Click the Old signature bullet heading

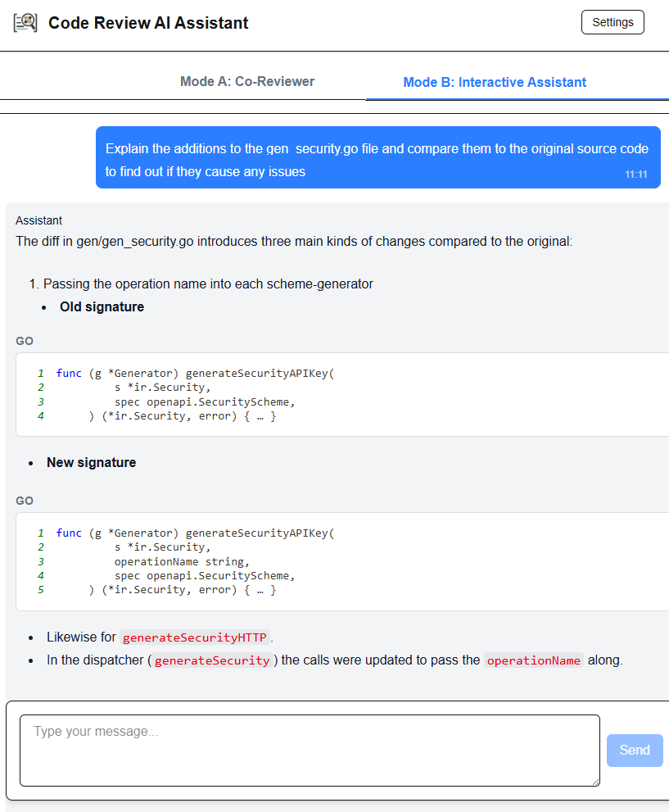(102, 307)
